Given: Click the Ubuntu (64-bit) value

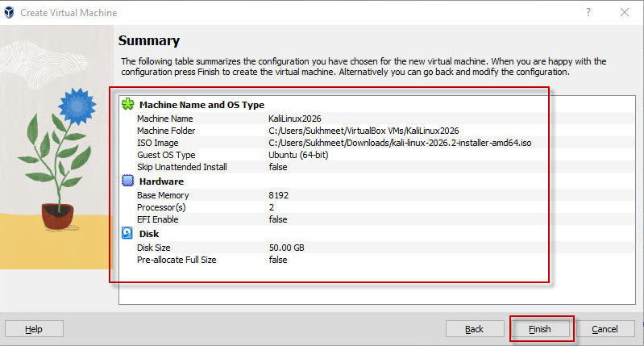Looking at the screenshot, I should [298, 155].
